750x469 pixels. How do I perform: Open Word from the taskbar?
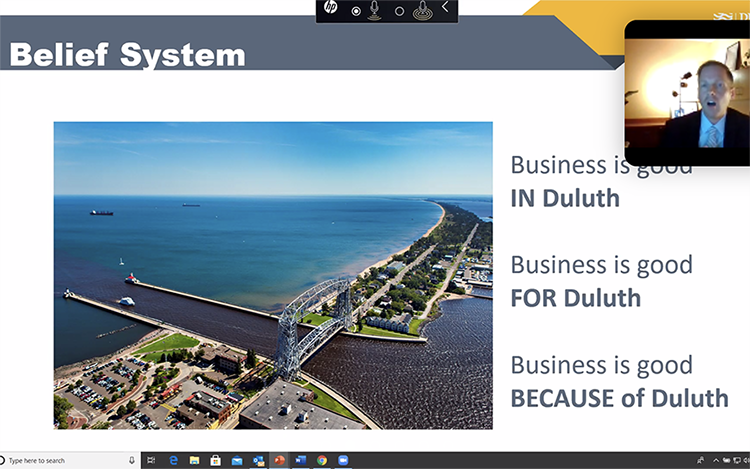300,460
